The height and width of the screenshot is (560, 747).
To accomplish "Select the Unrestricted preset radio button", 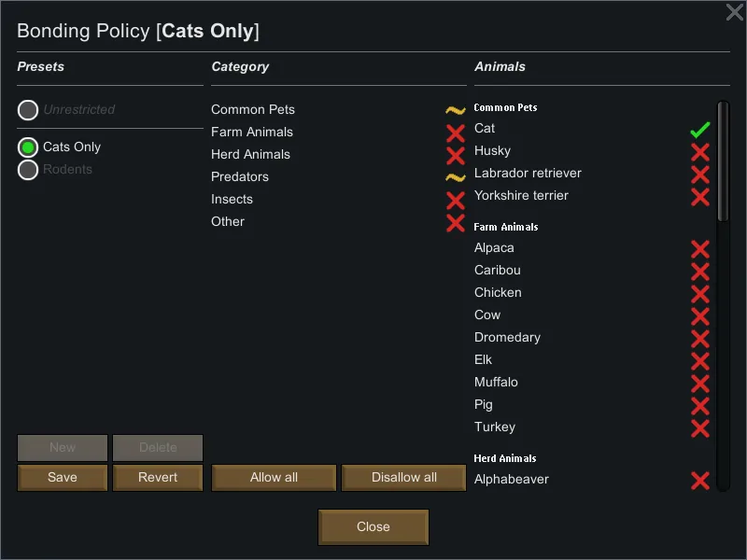I will click(x=28, y=110).
